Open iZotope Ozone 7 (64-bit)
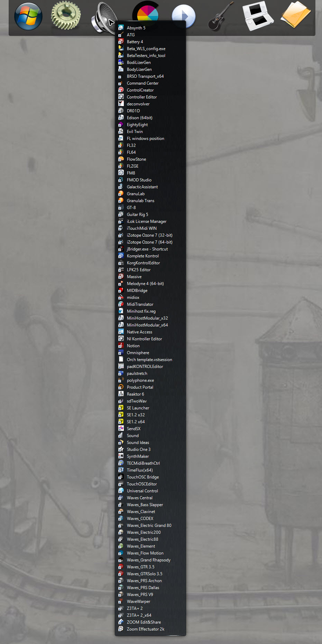This screenshot has width=322, height=644. point(149,242)
